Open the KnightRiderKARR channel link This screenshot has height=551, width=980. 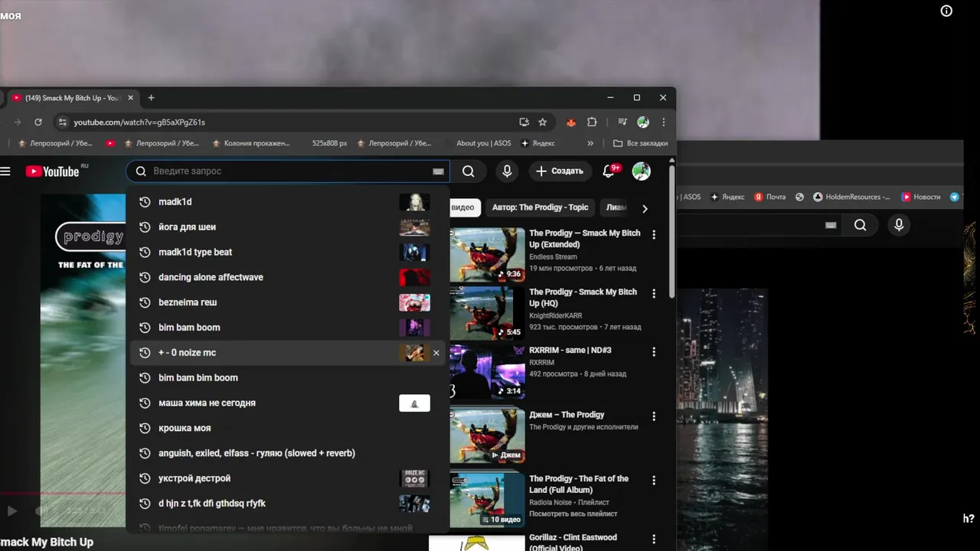555,315
